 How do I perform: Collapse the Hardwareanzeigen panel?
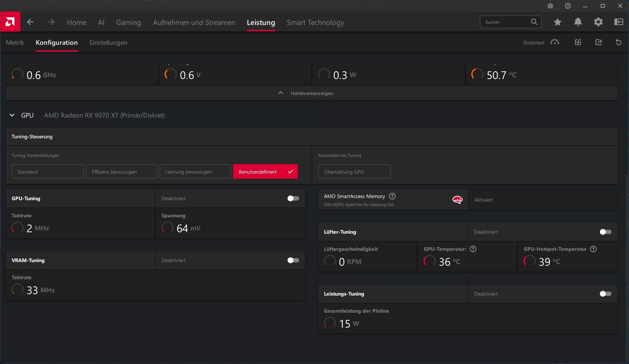click(x=312, y=93)
